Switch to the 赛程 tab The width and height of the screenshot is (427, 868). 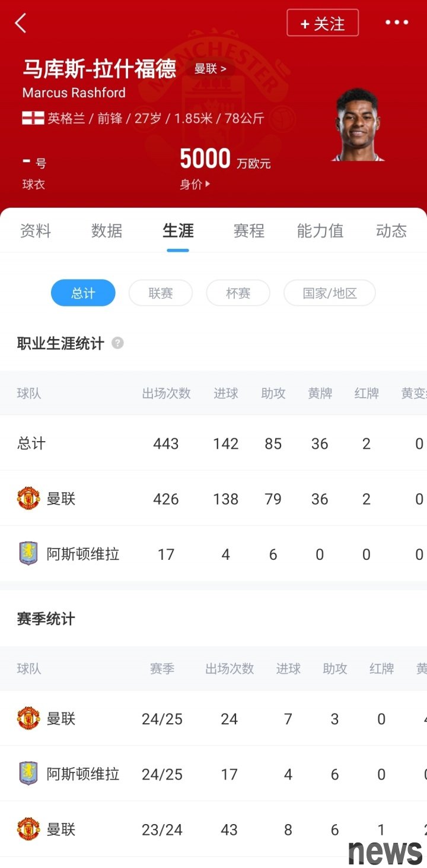pyautogui.click(x=249, y=231)
